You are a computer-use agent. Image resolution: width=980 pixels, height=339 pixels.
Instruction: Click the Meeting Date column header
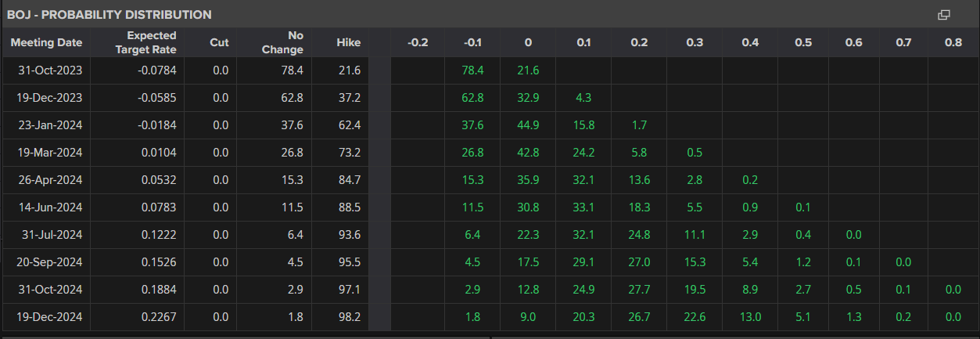pyautogui.click(x=46, y=42)
